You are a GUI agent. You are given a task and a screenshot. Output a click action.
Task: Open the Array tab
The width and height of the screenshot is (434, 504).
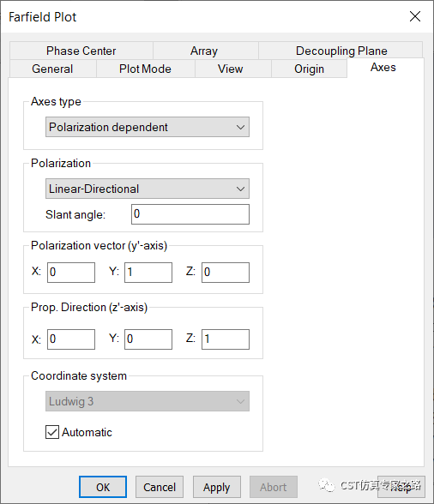pos(206,51)
